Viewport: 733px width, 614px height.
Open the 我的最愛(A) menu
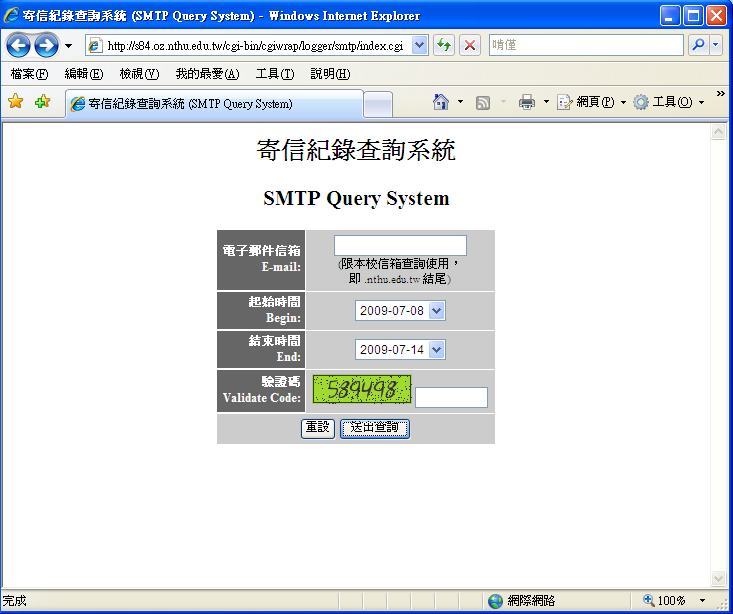point(207,74)
